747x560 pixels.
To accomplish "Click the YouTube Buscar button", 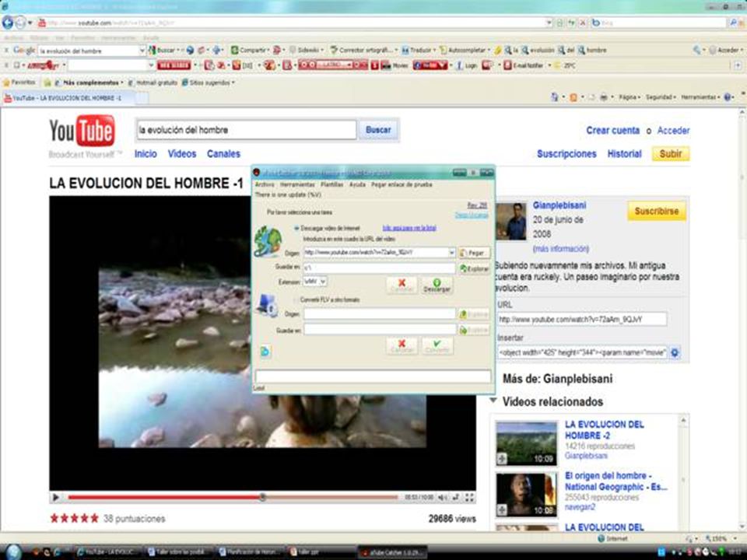I will 378,130.
